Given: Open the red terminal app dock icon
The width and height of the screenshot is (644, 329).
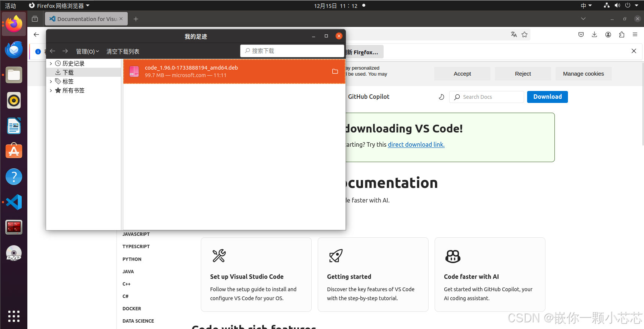Looking at the screenshot, I should click(x=14, y=227).
